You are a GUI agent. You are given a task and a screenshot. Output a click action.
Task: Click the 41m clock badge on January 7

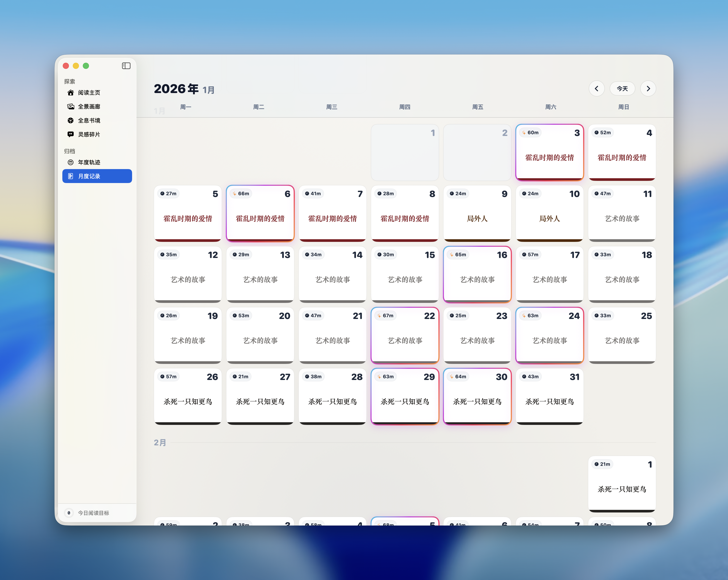tap(313, 193)
